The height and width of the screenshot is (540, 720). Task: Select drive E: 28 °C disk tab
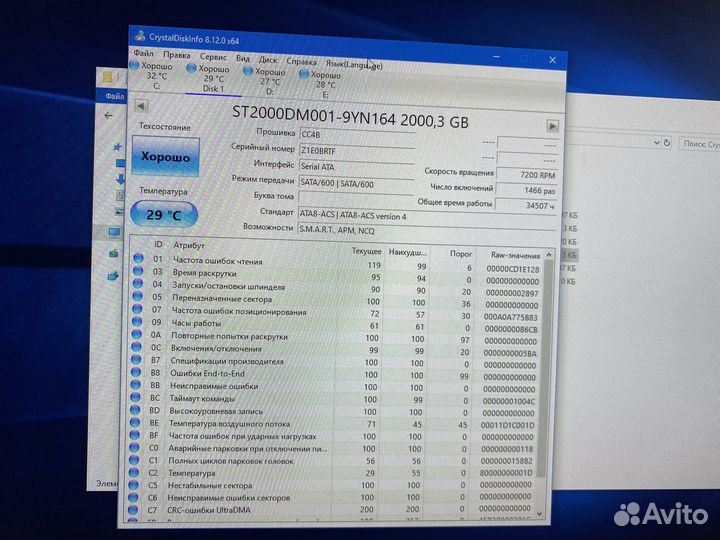click(x=322, y=84)
